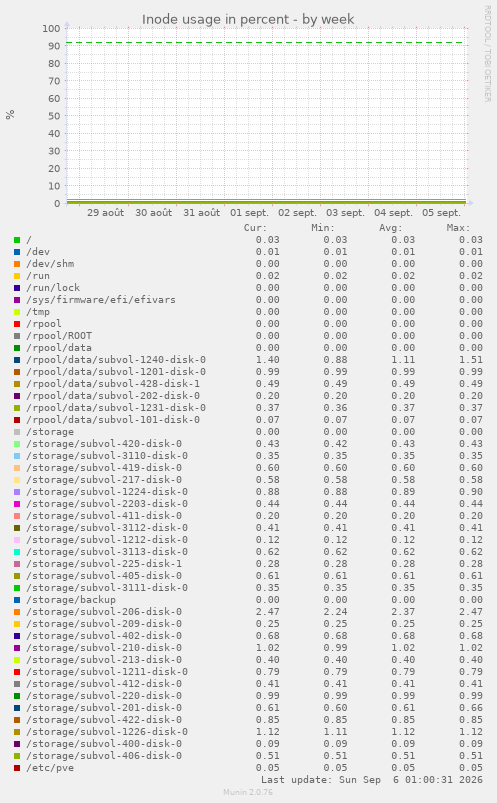Click the /storage/backup legend label
The height and width of the screenshot is (803, 497).
click(71, 600)
